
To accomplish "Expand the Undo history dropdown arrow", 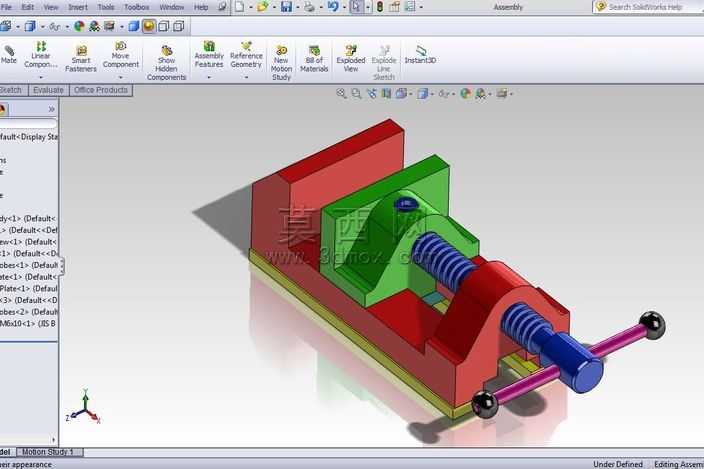I will pyautogui.click(x=344, y=7).
